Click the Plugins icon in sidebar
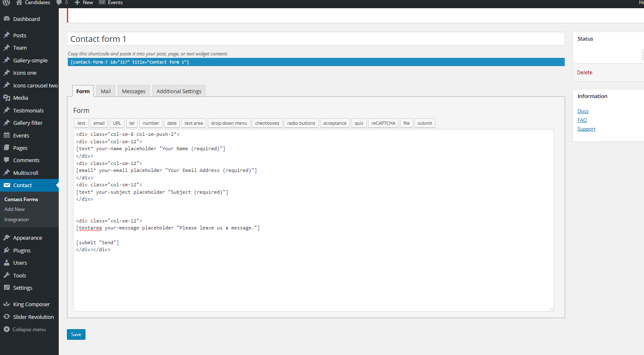Image resolution: width=644 pixels, height=355 pixels. coord(7,250)
